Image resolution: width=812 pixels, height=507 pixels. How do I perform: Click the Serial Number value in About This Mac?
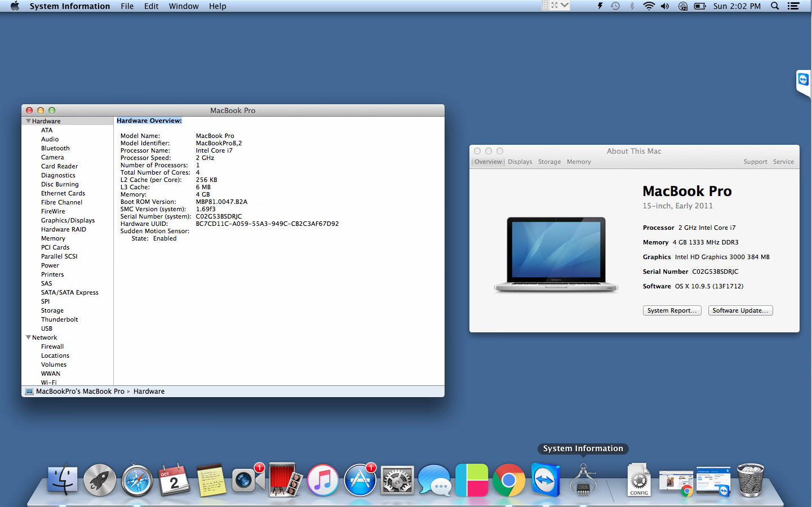(715, 272)
